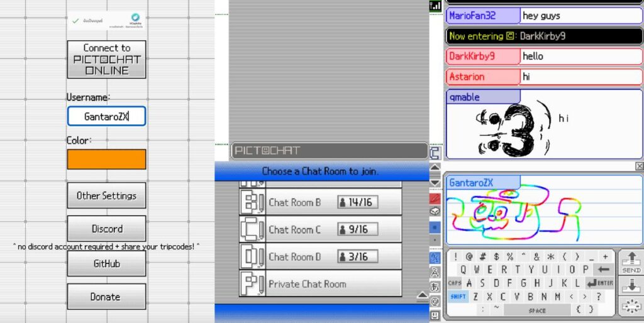Click DarkKirby9's 'hello' message
Viewport: 644px width, 323px height.
click(544, 56)
